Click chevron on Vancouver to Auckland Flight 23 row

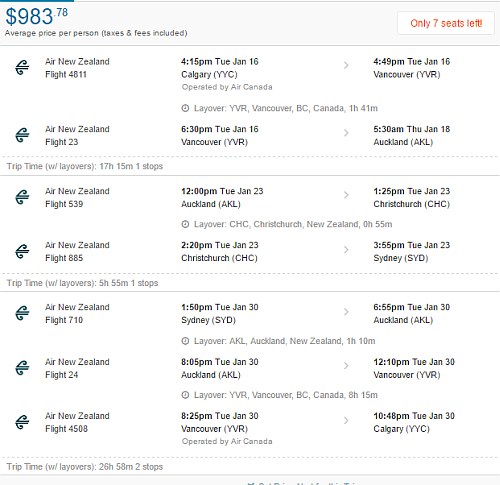click(346, 133)
